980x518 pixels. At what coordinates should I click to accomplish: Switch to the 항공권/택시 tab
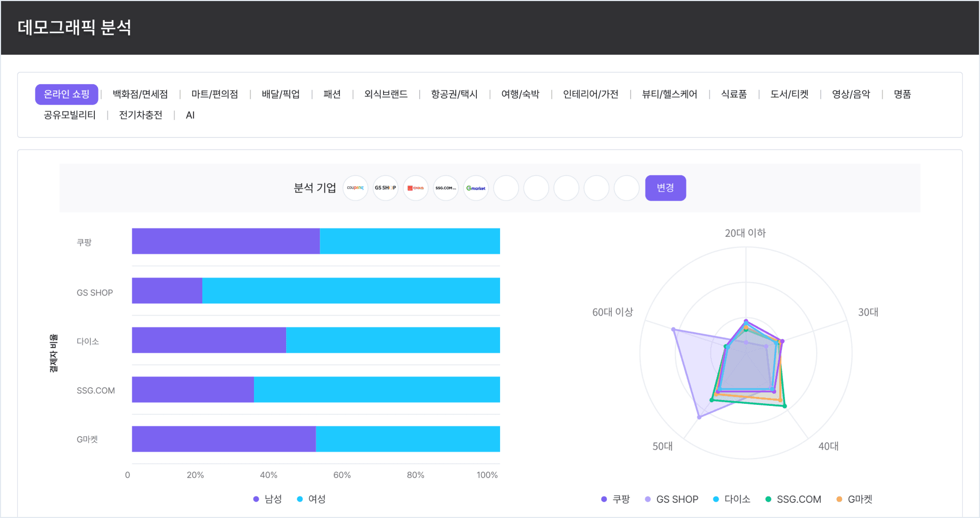(454, 94)
